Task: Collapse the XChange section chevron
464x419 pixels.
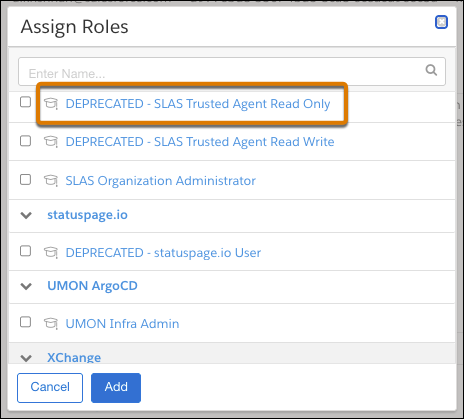Action: 26,358
